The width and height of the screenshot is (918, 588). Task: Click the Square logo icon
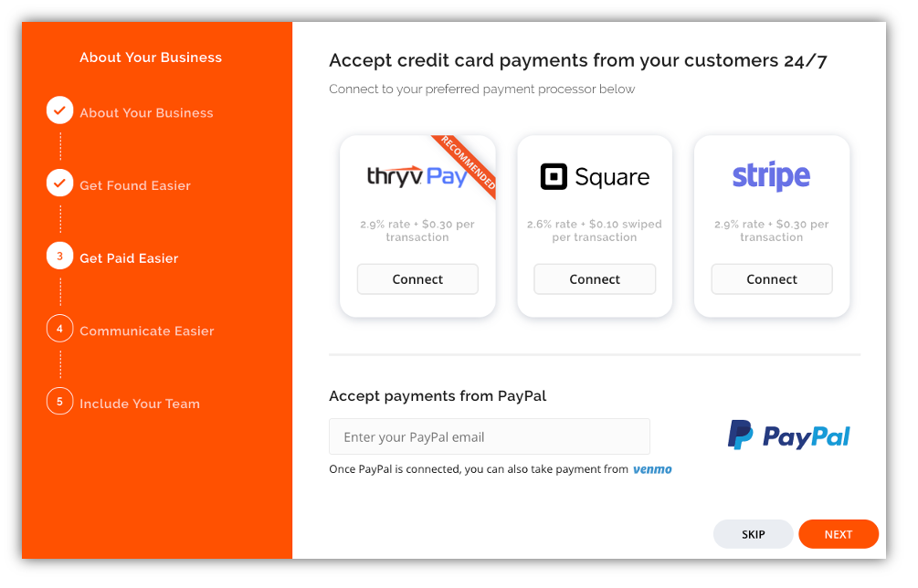(554, 176)
